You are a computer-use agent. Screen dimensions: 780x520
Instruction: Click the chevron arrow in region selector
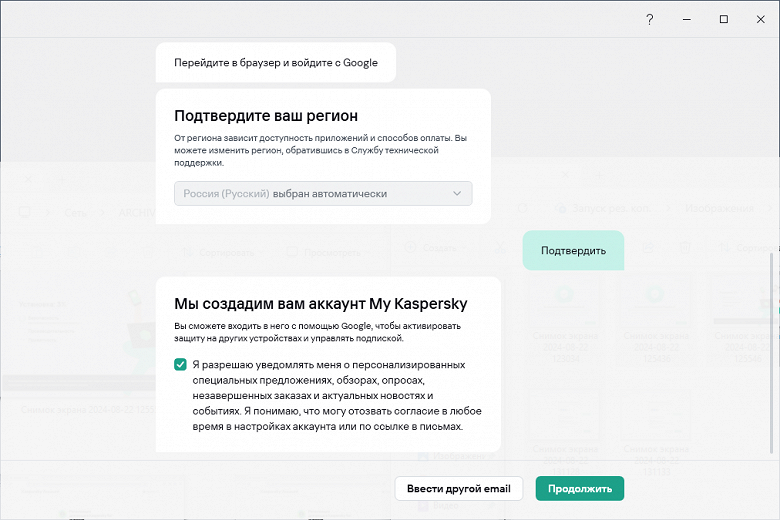457,194
